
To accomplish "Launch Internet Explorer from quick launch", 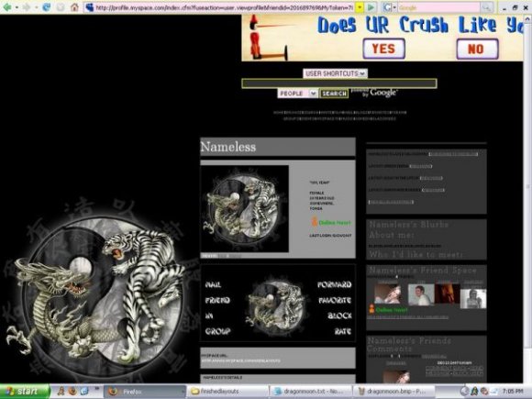I will click(x=83, y=391).
